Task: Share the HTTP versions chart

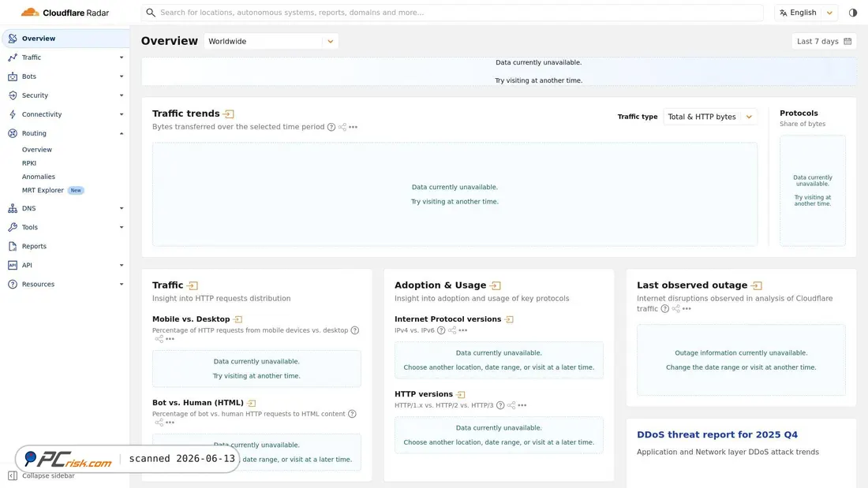Action: coord(511,405)
